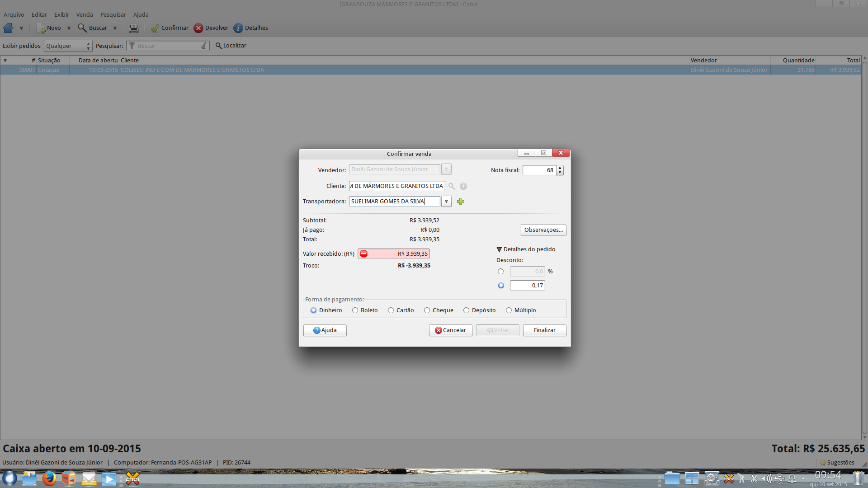Open the Buscar dropdown arrow in toolbar

coord(115,28)
